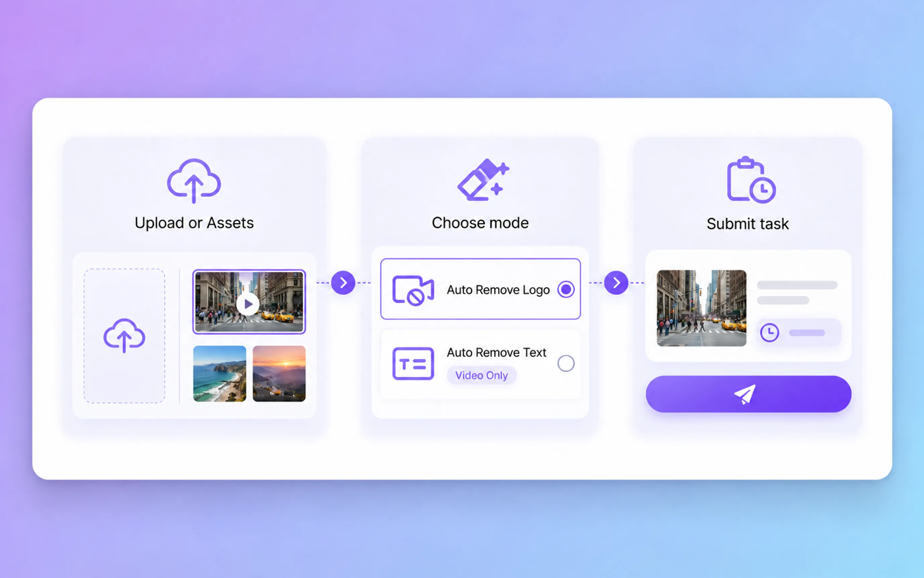Click the camera-blocked icon beside Auto Remove Logo
This screenshot has width=924, height=578.
[x=413, y=290]
